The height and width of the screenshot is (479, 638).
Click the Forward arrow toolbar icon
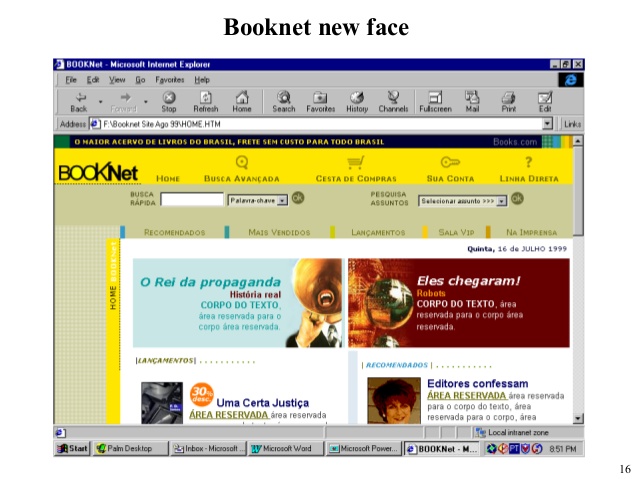pos(125,97)
